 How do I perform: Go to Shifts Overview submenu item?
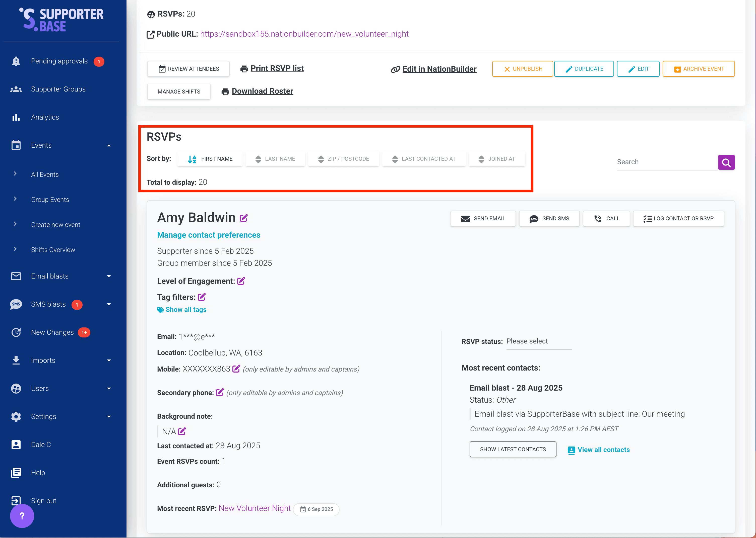pyautogui.click(x=53, y=250)
